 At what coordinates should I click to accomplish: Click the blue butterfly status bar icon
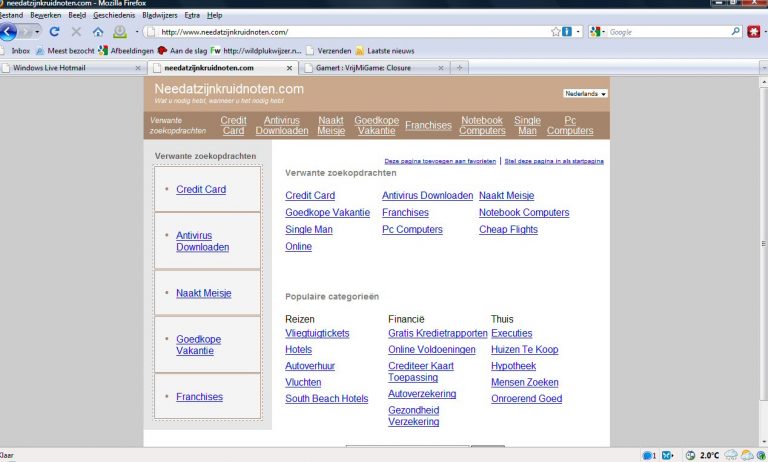point(667,455)
